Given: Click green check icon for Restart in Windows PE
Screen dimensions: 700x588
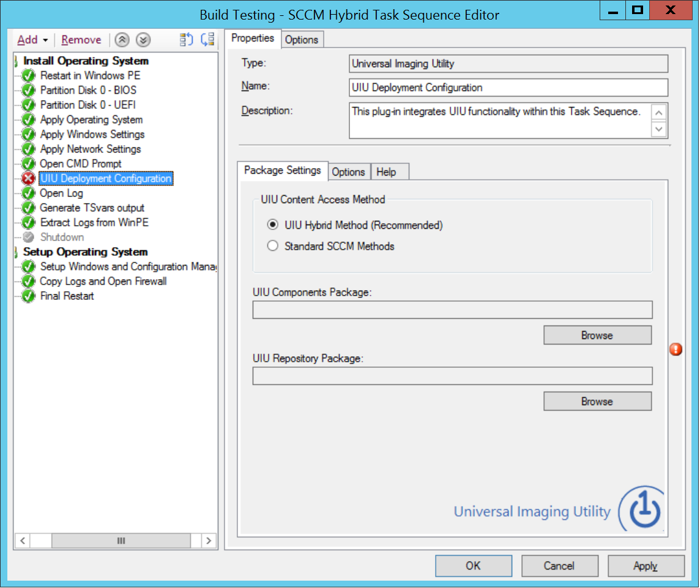Looking at the screenshot, I should pos(29,75).
